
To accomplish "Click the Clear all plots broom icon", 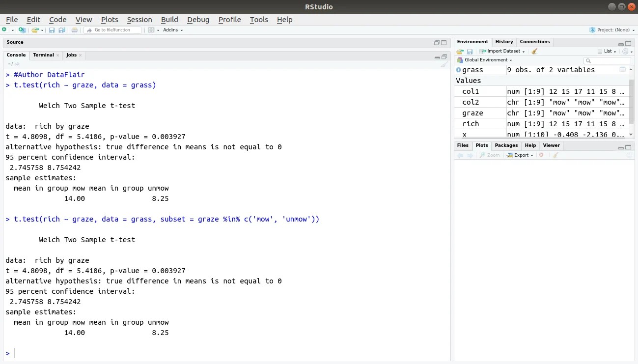I will pos(555,155).
